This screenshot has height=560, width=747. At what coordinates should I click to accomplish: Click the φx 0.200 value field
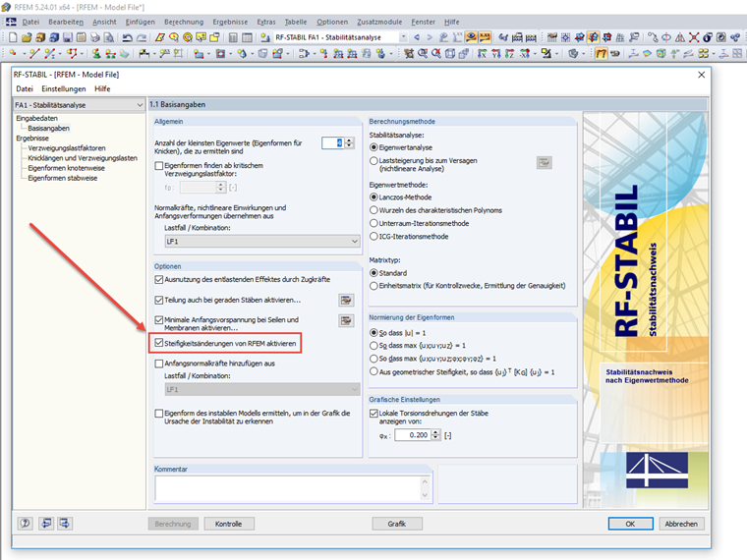click(x=413, y=435)
